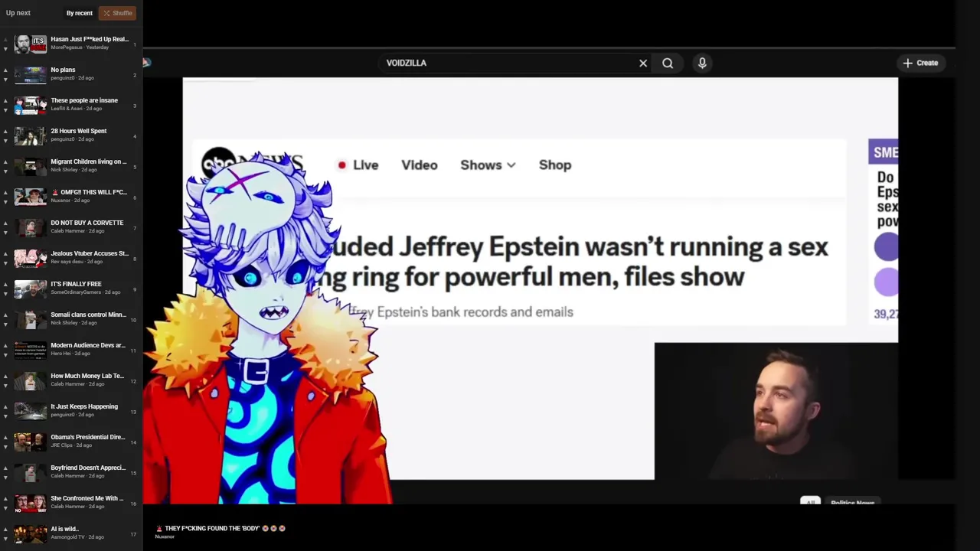The image size is (980, 551).
Task: Click the search magnifier icon
Action: tap(668, 63)
